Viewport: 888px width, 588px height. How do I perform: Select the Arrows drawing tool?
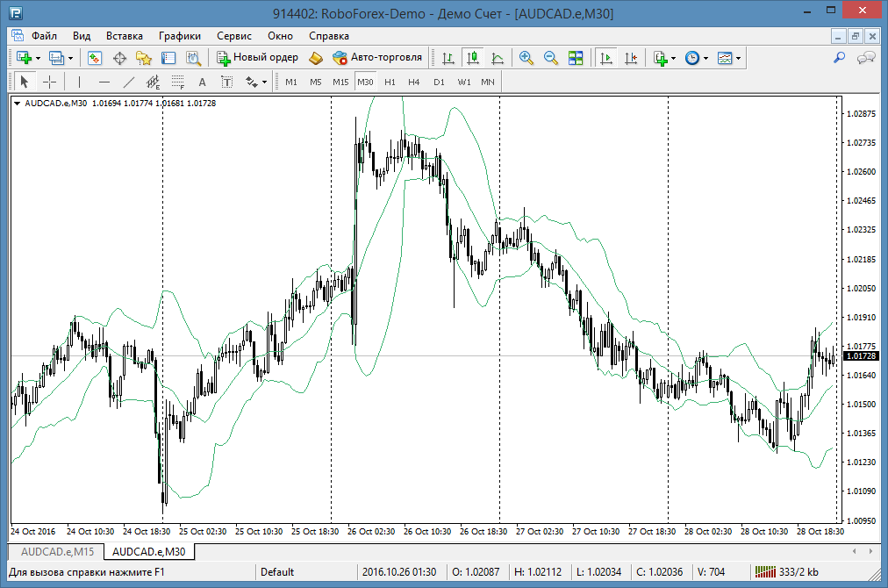[252, 82]
